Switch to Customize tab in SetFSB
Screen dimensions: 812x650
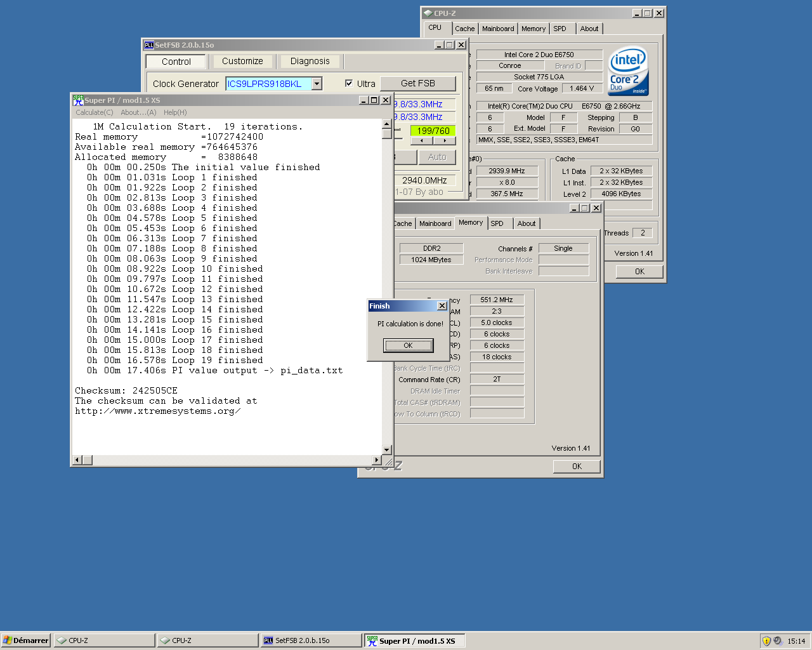pos(242,61)
